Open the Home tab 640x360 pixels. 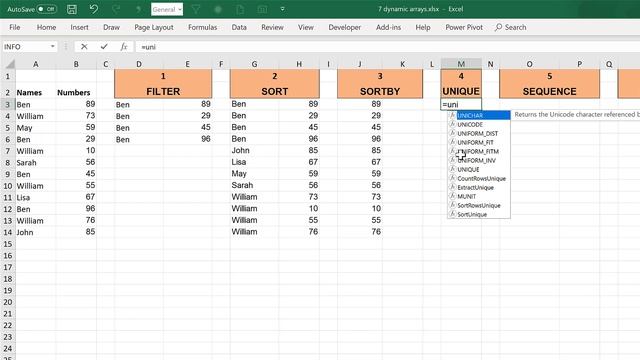pyautogui.click(x=46, y=27)
